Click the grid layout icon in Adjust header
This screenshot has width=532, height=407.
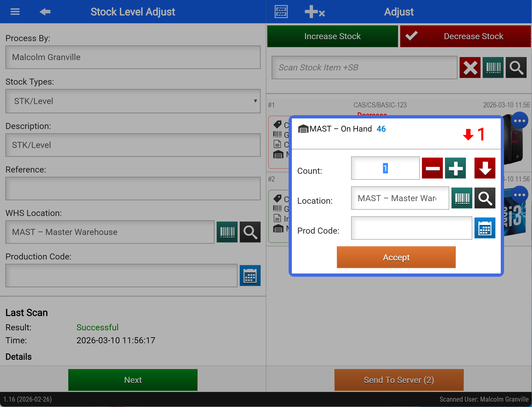(281, 12)
